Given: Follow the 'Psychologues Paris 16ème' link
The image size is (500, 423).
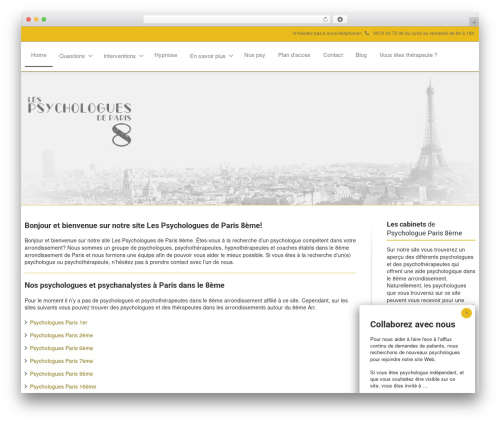Looking at the screenshot, I should pyautogui.click(x=63, y=386).
